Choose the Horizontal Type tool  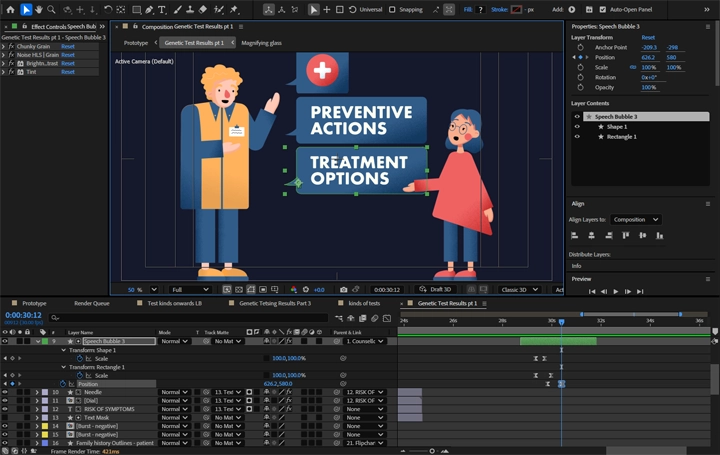coord(162,10)
